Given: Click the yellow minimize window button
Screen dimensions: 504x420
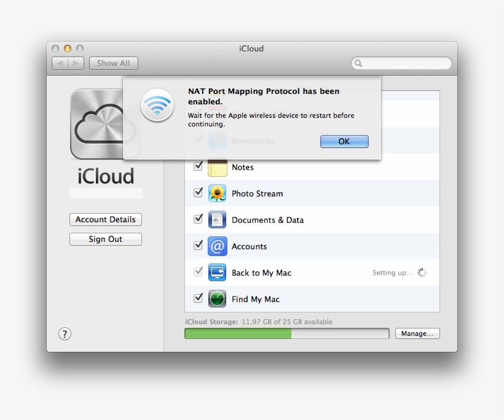Looking at the screenshot, I should 68,49.
